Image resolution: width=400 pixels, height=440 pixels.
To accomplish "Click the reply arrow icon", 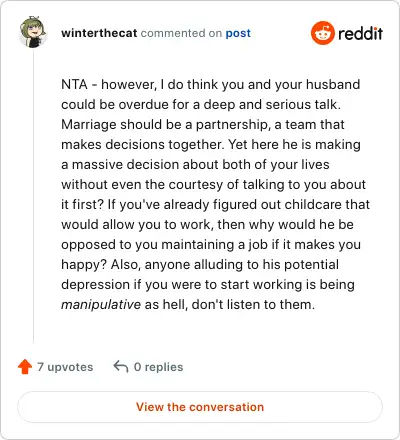I will (x=121, y=367).
